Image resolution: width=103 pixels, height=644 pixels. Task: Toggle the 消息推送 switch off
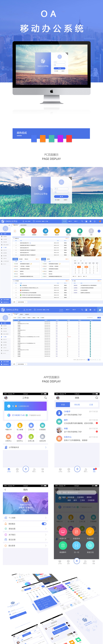[44, 524]
